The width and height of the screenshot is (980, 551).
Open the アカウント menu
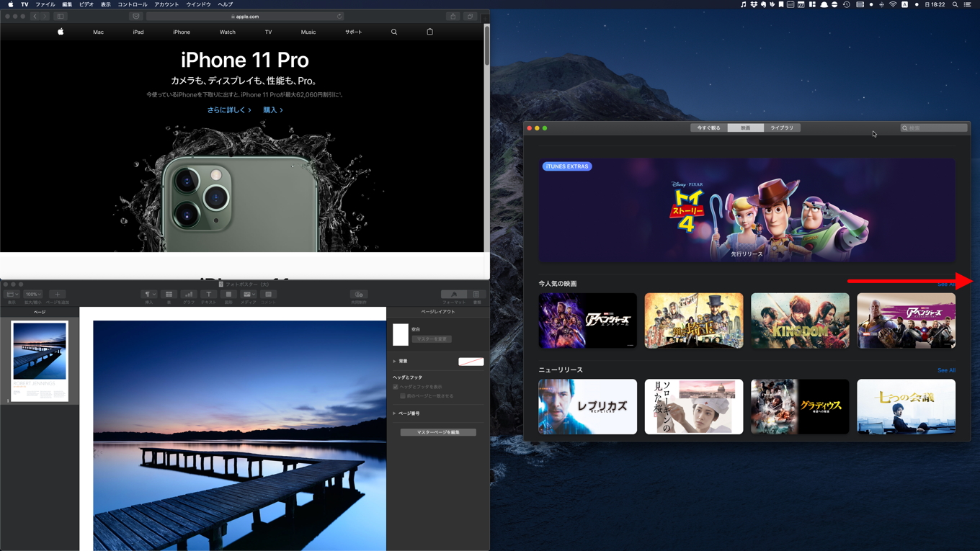pos(166,4)
